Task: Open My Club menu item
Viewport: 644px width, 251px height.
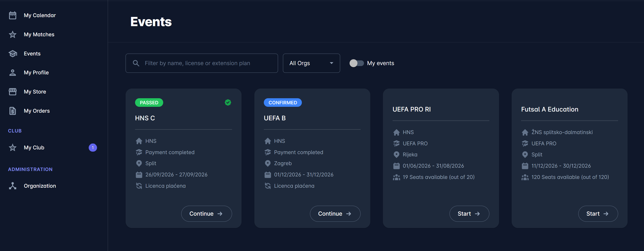Action: tap(34, 147)
